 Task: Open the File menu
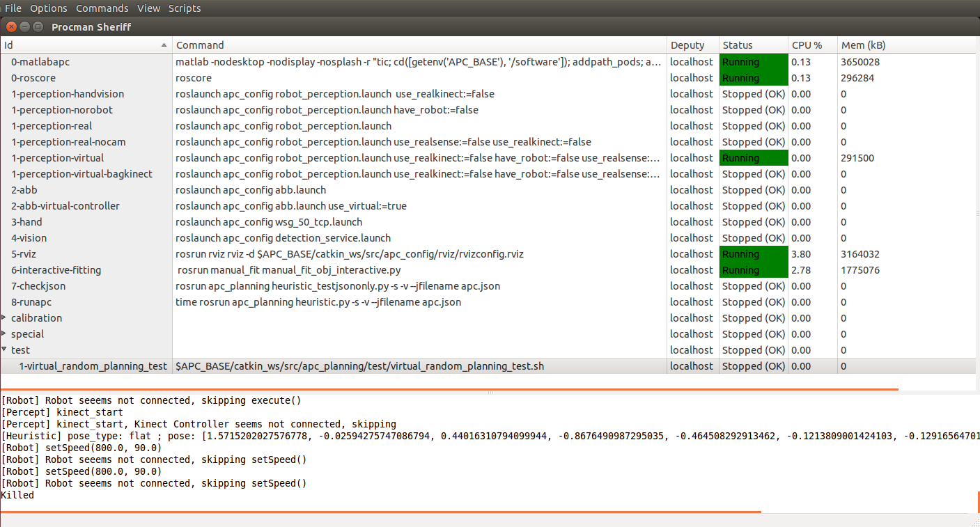coord(13,8)
